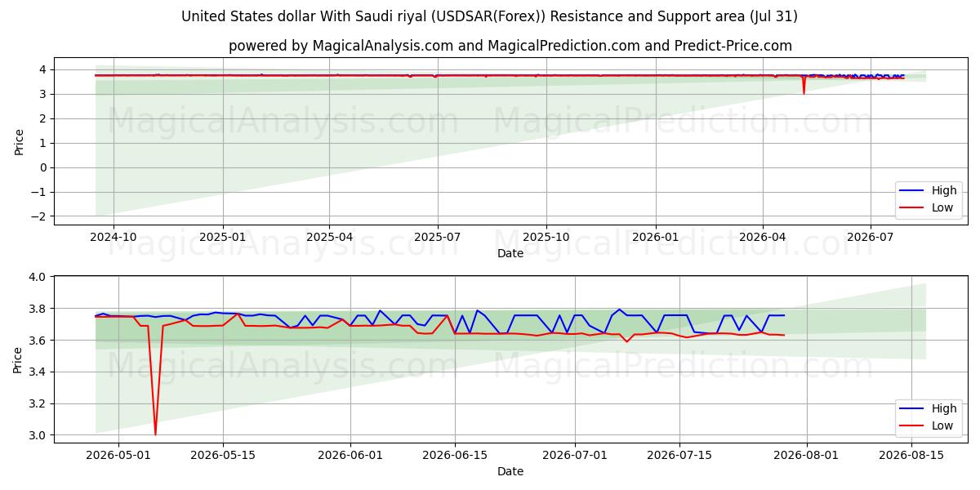Click the '2026-04' date tick label

coord(763,237)
